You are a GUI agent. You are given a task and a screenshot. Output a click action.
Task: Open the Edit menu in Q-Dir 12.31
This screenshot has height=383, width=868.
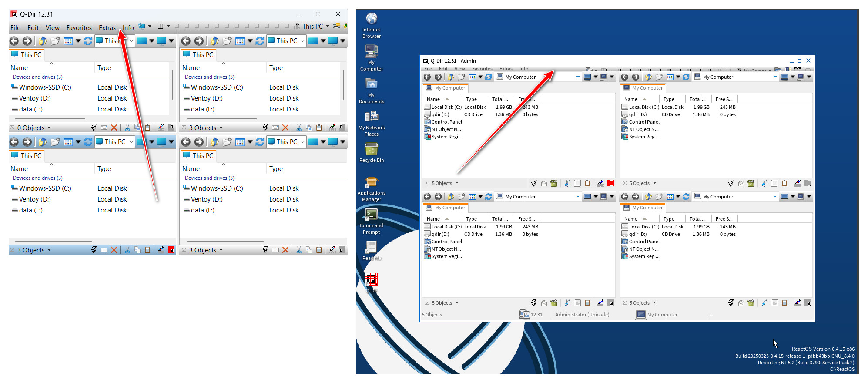click(x=33, y=27)
